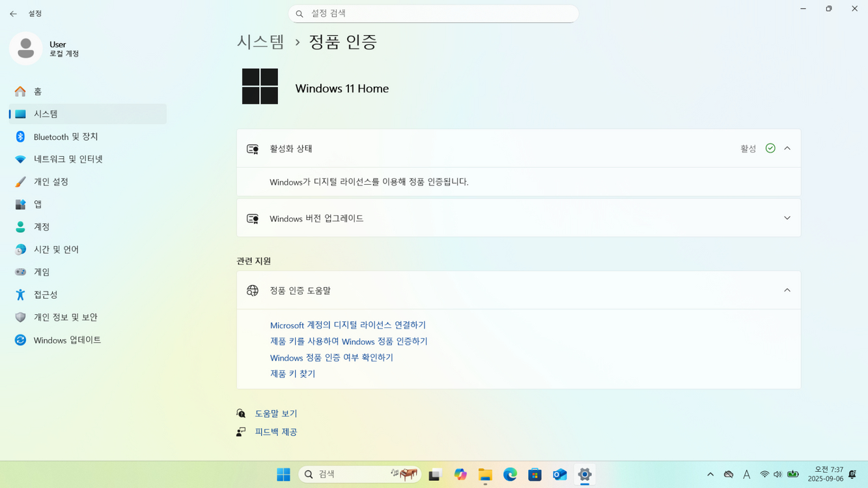Open Outlook from the taskbar
Screen dimensions: 868x488
[559, 474]
